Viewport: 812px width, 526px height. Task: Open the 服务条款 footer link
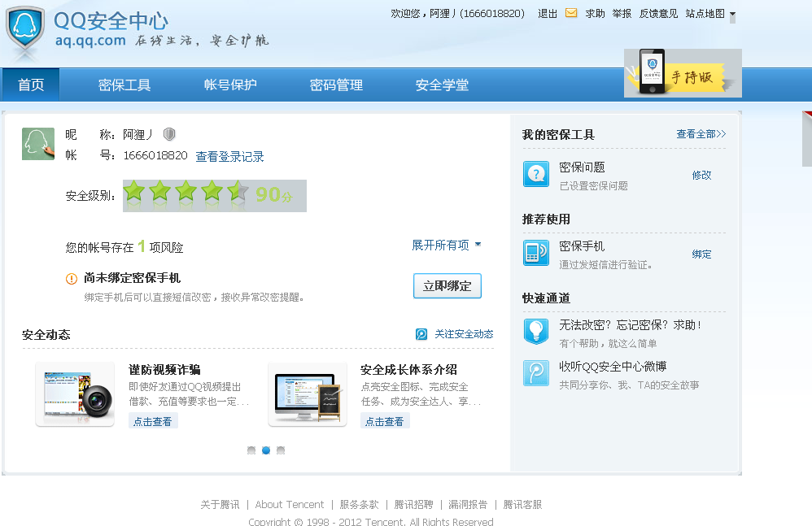[x=360, y=504]
